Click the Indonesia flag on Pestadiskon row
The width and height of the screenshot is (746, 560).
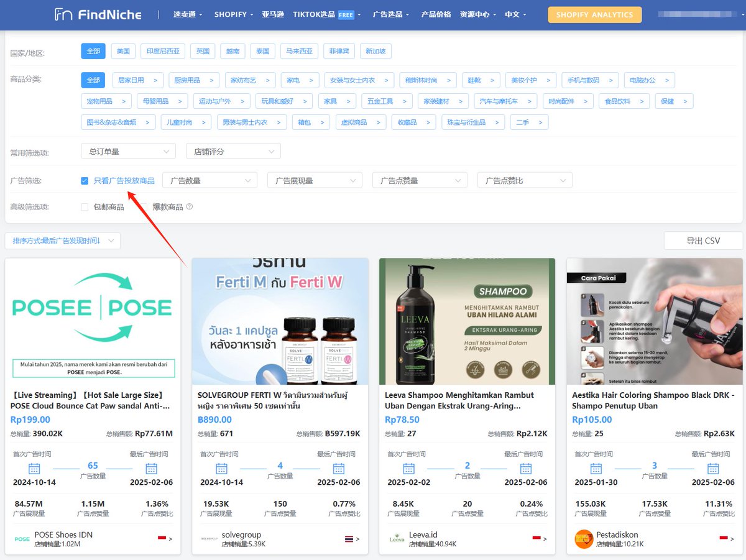[x=724, y=538]
